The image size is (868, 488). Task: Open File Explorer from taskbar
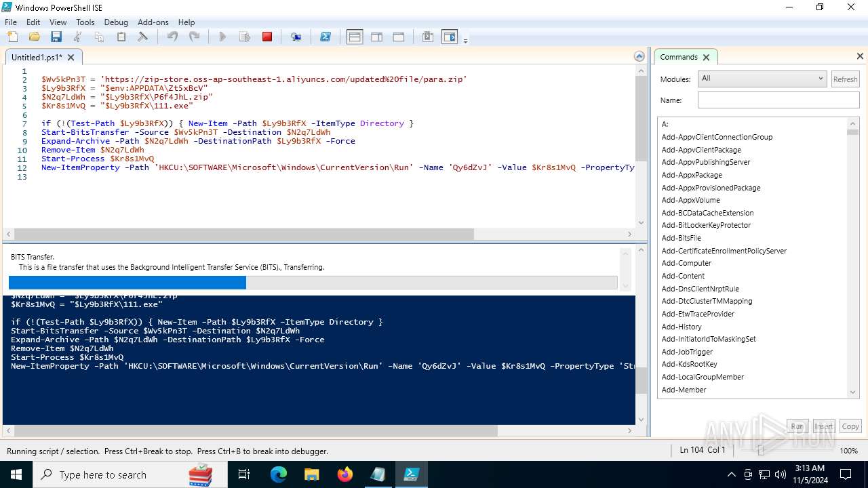(x=311, y=474)
